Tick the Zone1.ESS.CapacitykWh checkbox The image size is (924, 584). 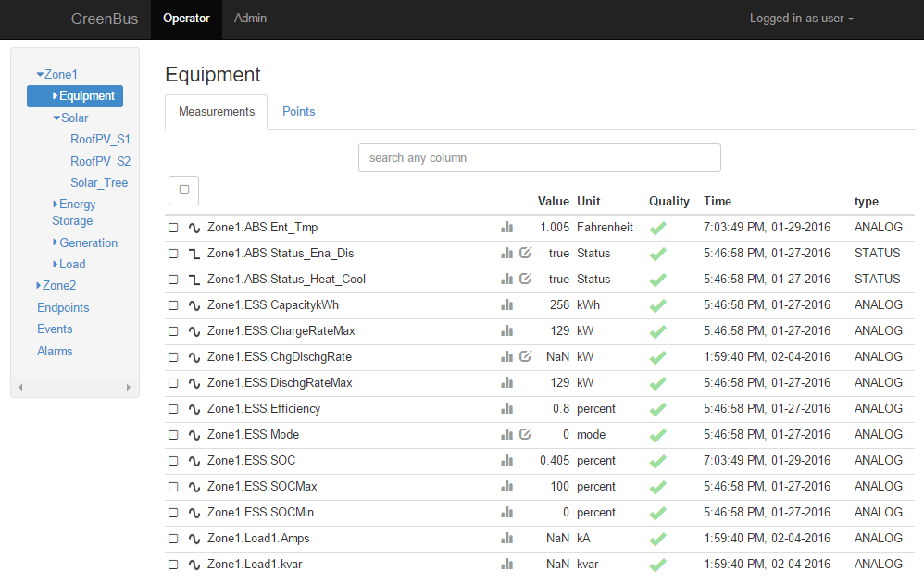[173, 305]
